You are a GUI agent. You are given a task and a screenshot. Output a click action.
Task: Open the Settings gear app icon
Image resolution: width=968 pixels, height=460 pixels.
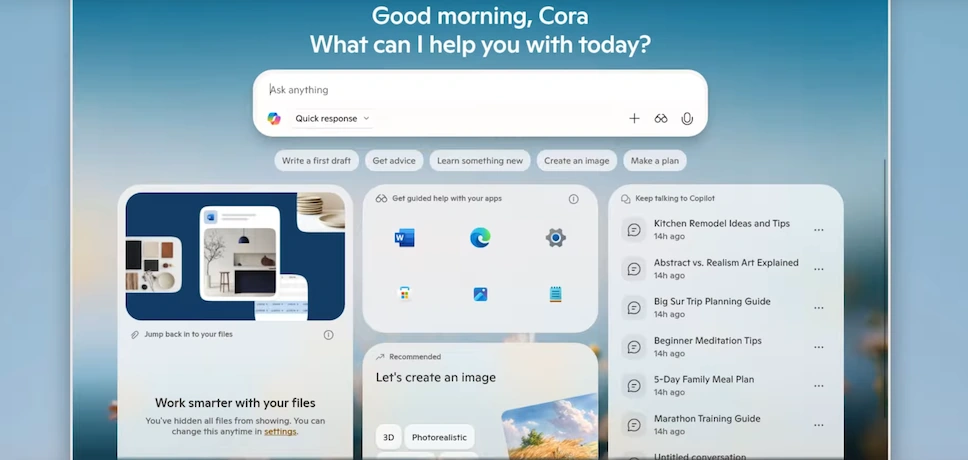click(556, 237)
